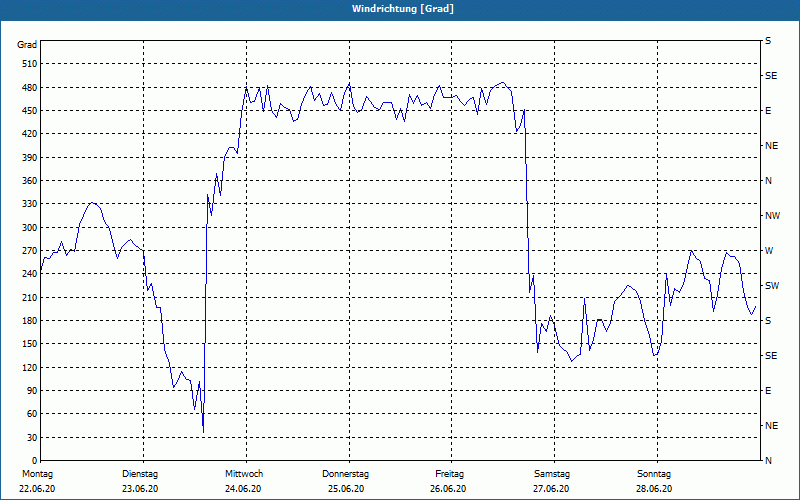800x500 pixels.
Task: Select the 'N' compass label on the 360 gridline
Action: 768,181
